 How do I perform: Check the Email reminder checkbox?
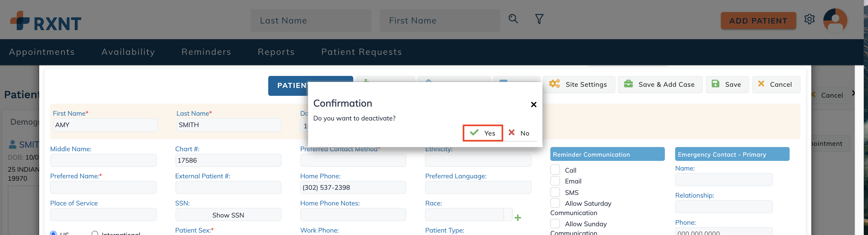pyautogui.click(x=555, y=181)
